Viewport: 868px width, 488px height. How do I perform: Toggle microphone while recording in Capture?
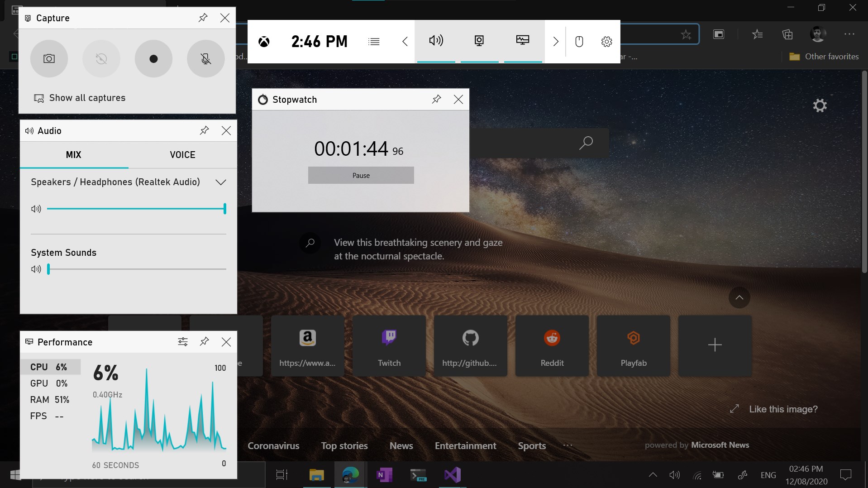[206, 59]
